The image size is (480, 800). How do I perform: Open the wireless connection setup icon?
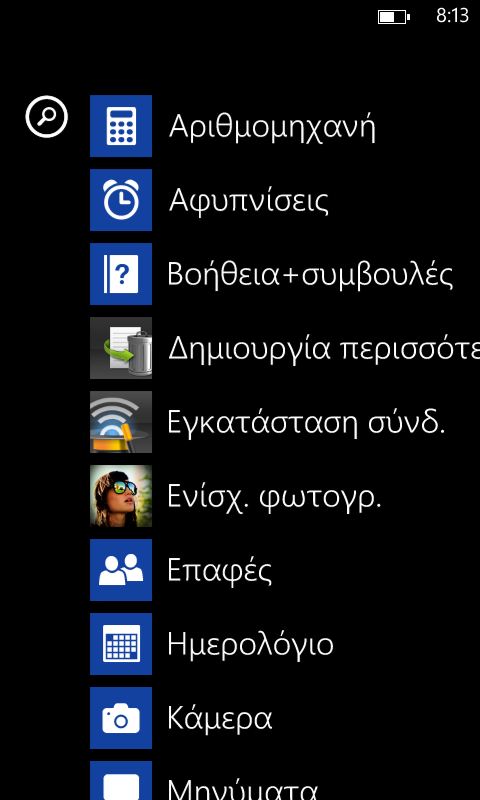pyautogui.click(x=121, y=422)
